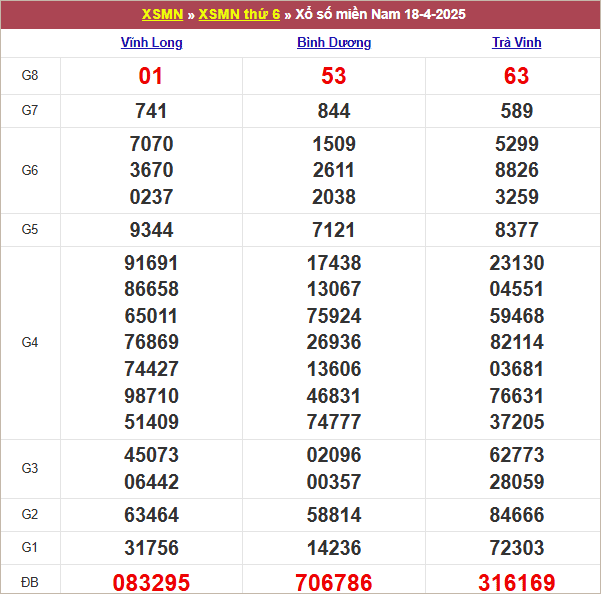Open the XSMN thứ 6 link
601x594 pixels.
(x=239, y=15)
